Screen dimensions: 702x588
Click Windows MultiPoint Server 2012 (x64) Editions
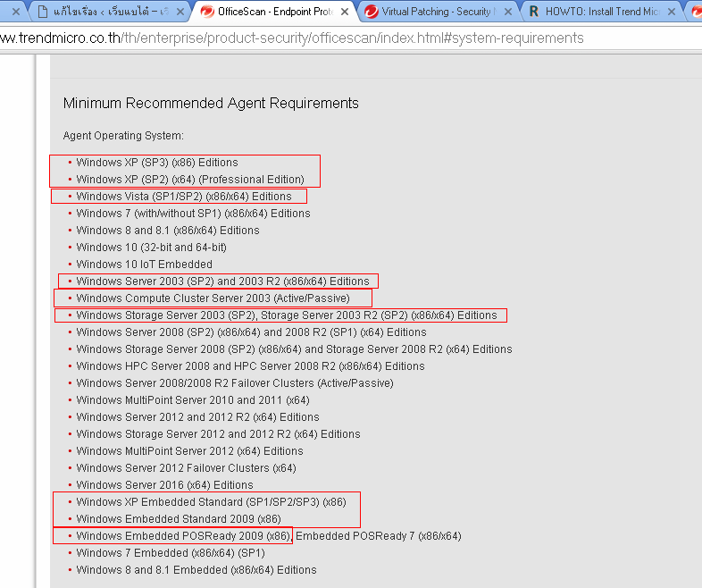pos(190,451)
